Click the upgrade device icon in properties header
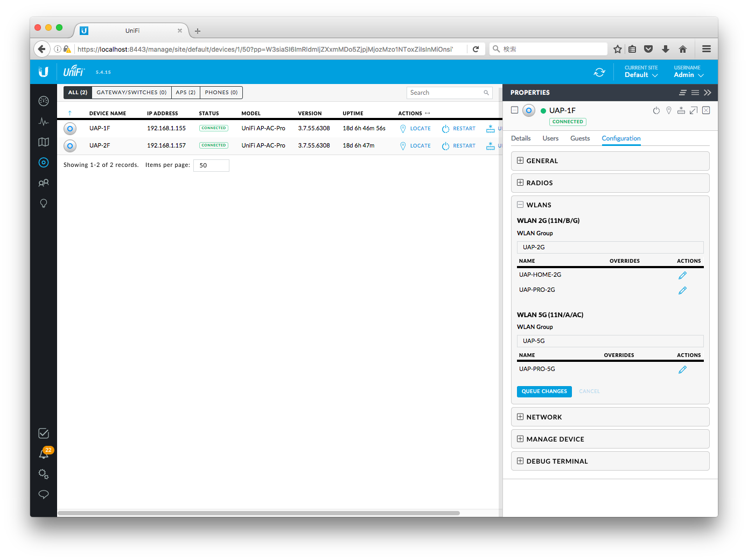The height and width of the screenshot is (560, 748). point(681,110)
